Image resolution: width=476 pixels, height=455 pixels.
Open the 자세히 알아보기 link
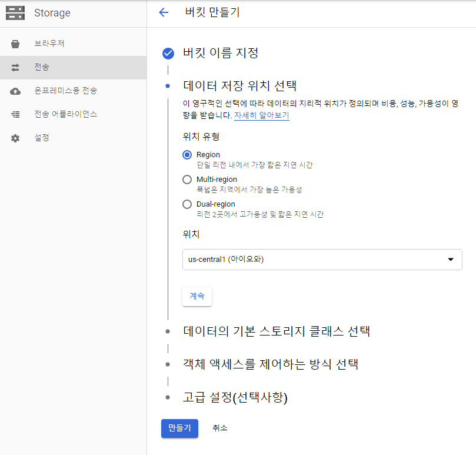[262, 116]
